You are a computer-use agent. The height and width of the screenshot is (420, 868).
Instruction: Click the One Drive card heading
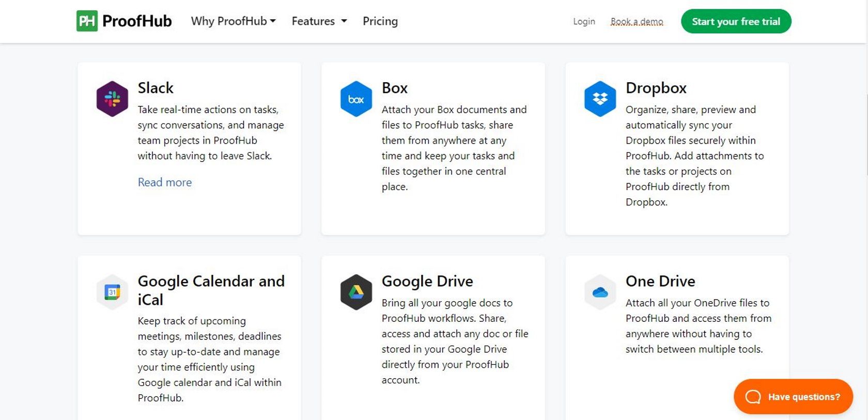pos(660,281)
